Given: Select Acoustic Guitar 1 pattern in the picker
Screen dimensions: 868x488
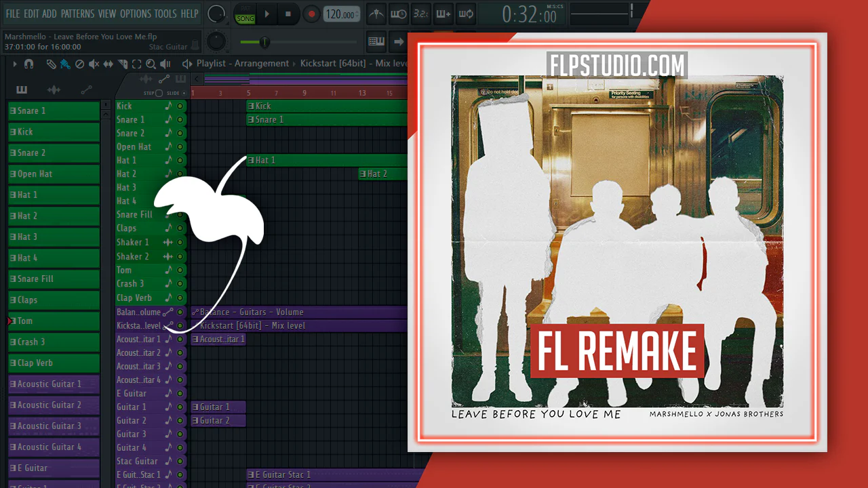Looking at the screenshot, I should (x=54, y=384).
